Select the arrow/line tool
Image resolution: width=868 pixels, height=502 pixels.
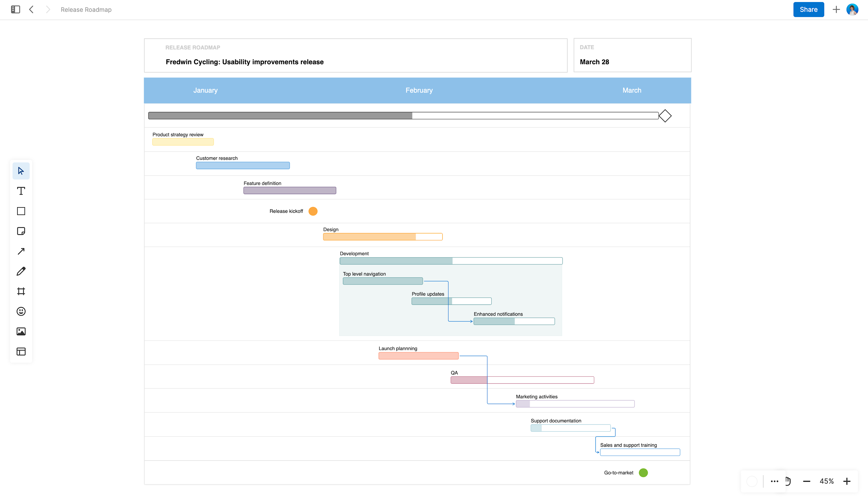point(21,251)
